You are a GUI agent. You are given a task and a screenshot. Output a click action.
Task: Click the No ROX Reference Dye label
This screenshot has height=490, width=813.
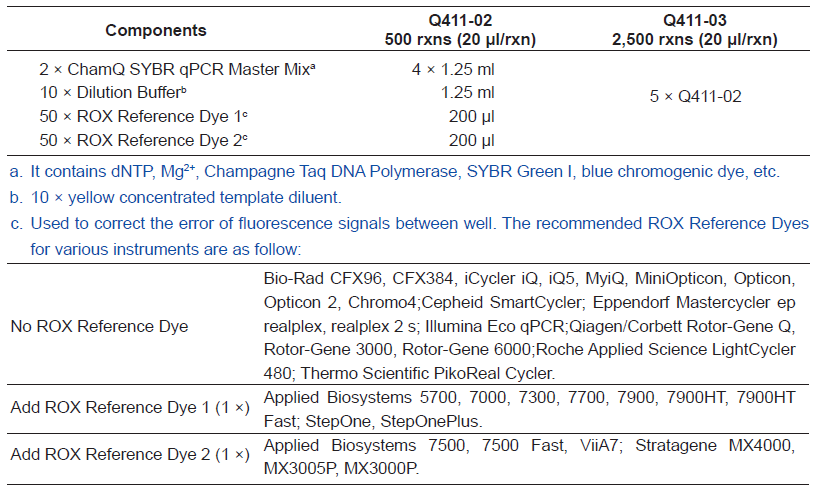[x=99, y=326]
